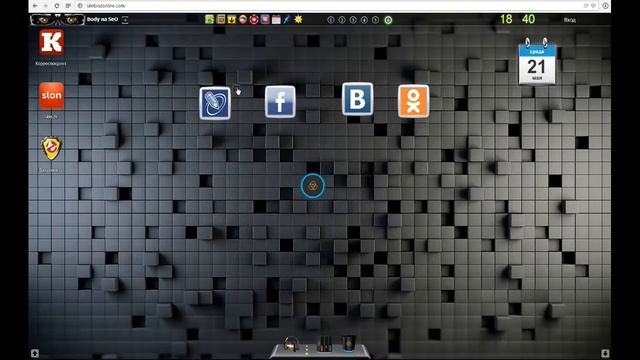Click the 18 40 clock display

tap(518, 19)
